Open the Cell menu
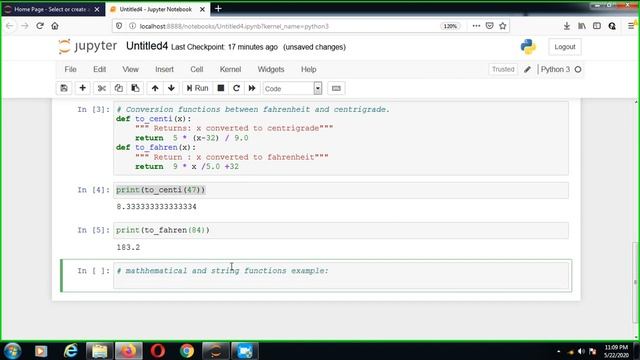 click(196, 69)
